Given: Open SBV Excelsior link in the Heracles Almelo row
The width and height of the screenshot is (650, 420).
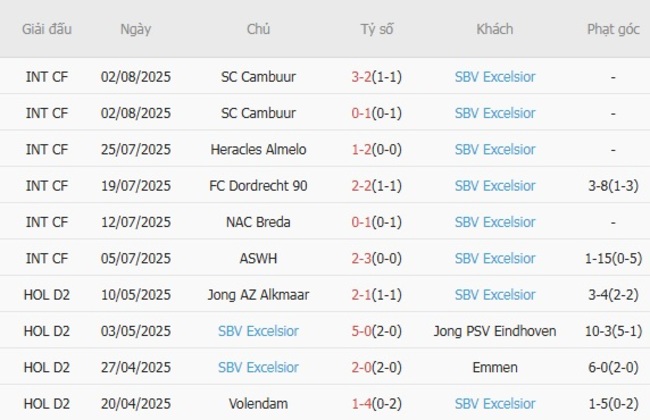Looking at the screenshot, I should (495, 149).
